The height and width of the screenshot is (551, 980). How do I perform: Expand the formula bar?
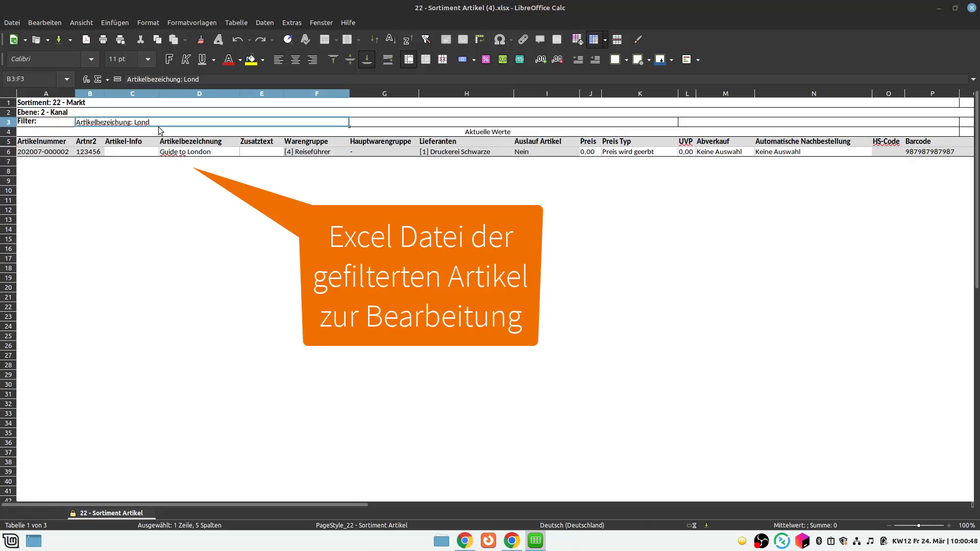click(973, 79)
